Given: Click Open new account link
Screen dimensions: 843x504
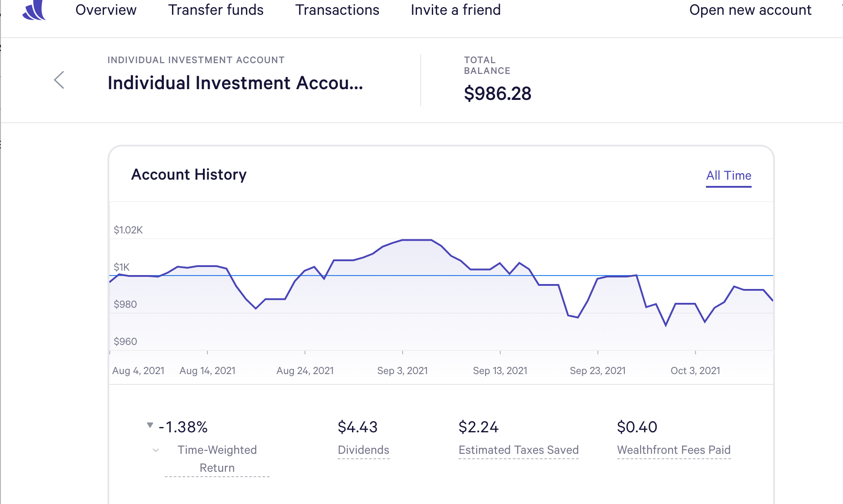Looking at the screenshot, I should (750, 10).
